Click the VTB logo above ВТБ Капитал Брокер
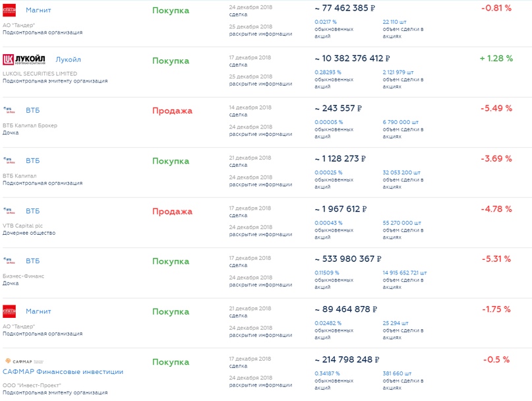The height and width of the screenshot is (401, 532). [9, 109]
